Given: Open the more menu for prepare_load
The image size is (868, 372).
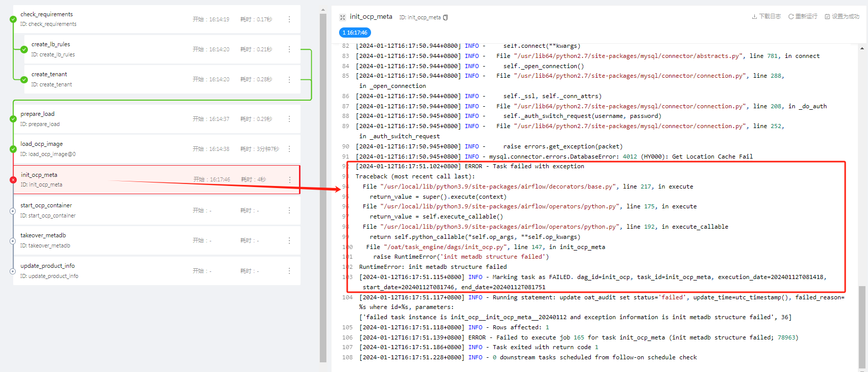Looking at the screenshot, I should tap(289, 119).
